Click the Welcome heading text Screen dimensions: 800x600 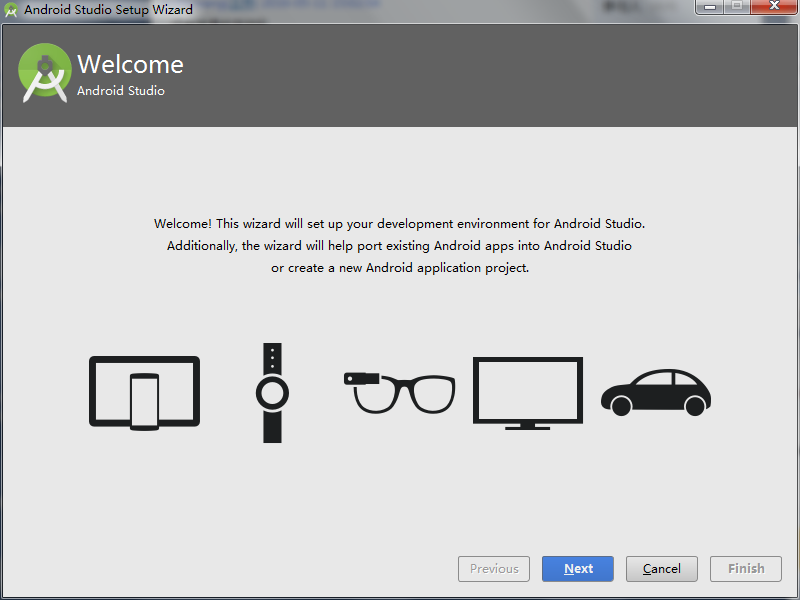(131, 64)
